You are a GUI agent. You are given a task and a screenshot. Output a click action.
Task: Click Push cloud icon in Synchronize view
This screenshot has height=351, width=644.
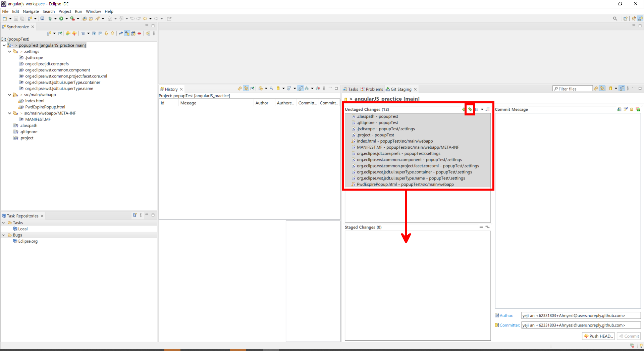point(74,34)
